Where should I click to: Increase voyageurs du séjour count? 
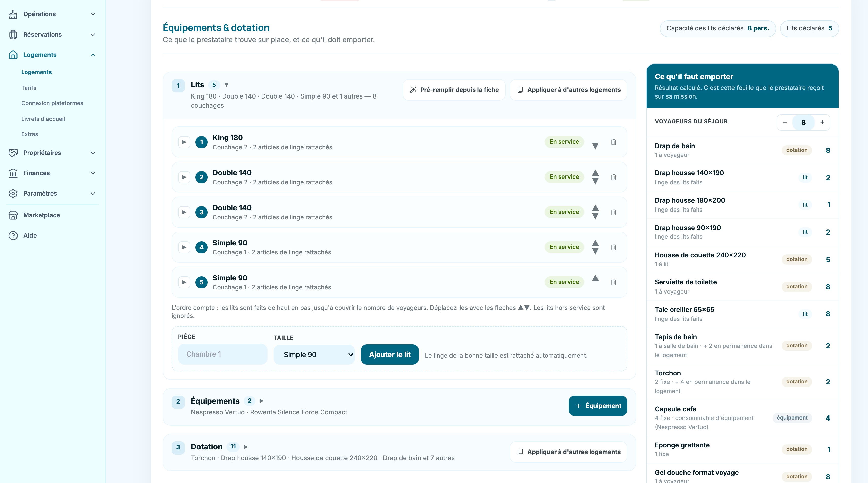822,122
